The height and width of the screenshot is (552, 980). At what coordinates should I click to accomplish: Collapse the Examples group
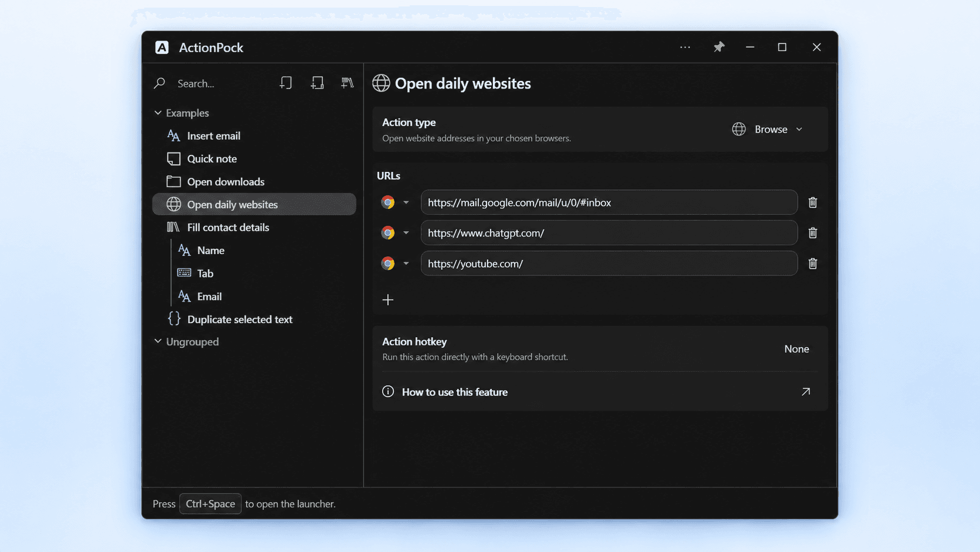[x=158, y=113]
